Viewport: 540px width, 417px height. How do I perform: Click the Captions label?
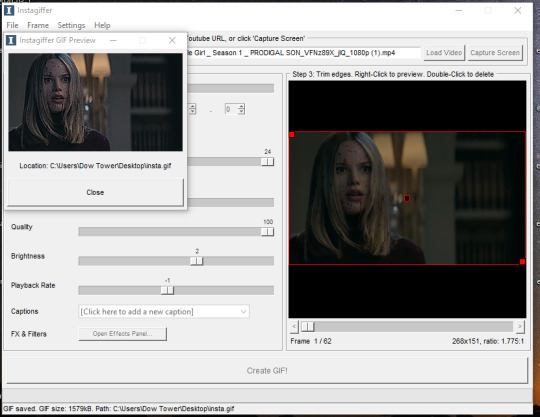coord(24,312)
